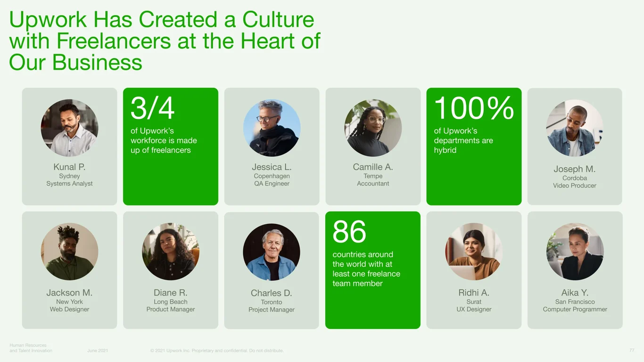The width and height of the screenshot is (644, 362).
Task: Click the name text 'Kunal P.'
Action: (69, 167)
